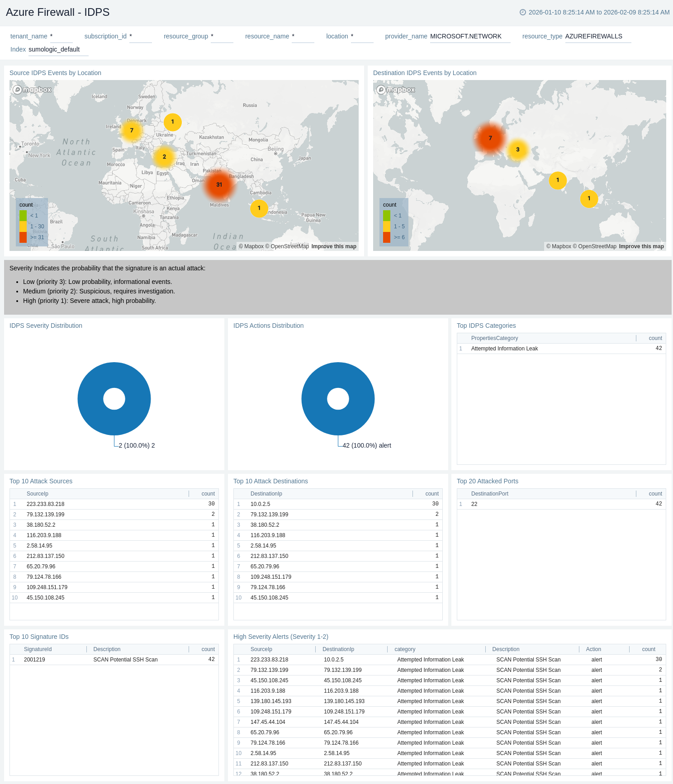
Task: Sort High Severity Alerts by Action column
Action: [593, 649]
